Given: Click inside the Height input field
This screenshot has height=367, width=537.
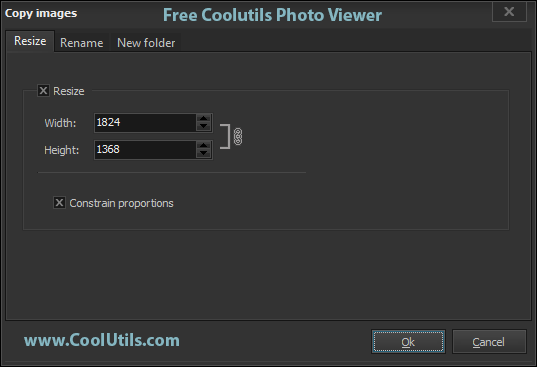Looking at the screenshot, I should click(145, 150).
